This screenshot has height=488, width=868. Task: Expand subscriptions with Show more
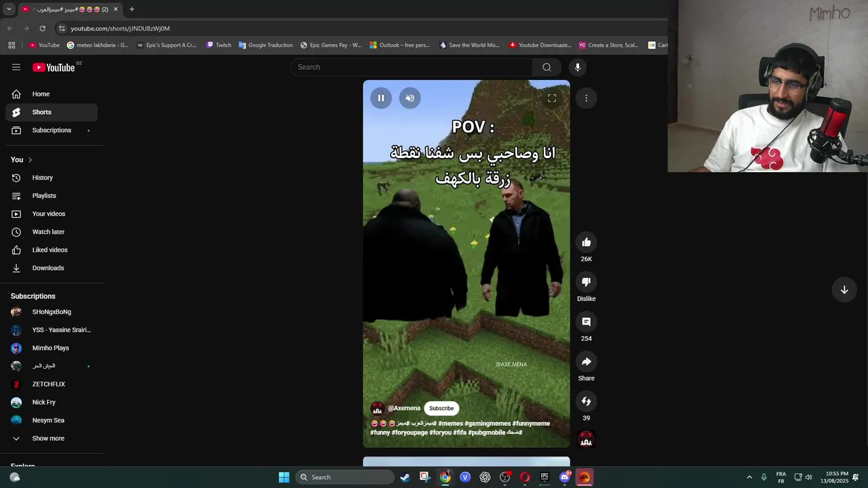click(x=52, y=439)
